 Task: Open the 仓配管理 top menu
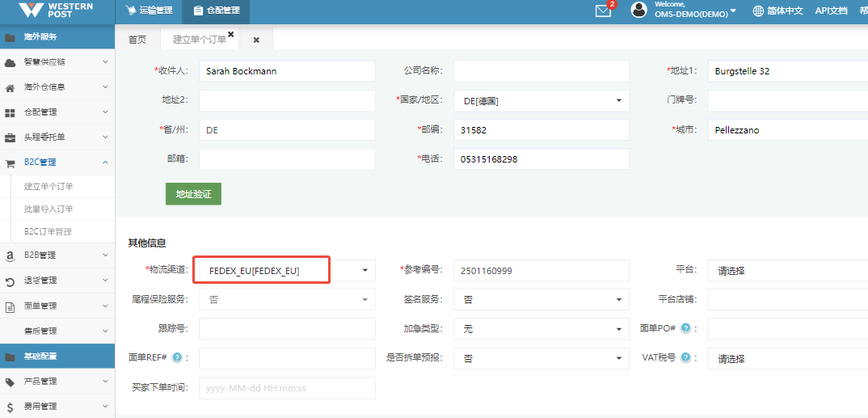[x=217, y=11]
